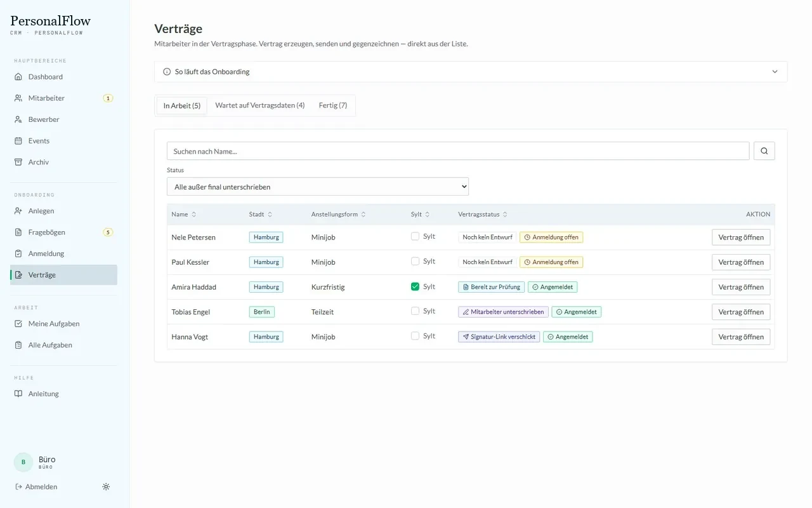Go to Mitarbeiter section icon
This screenshot has height=508, width=812.
click(x=18, y=98)
